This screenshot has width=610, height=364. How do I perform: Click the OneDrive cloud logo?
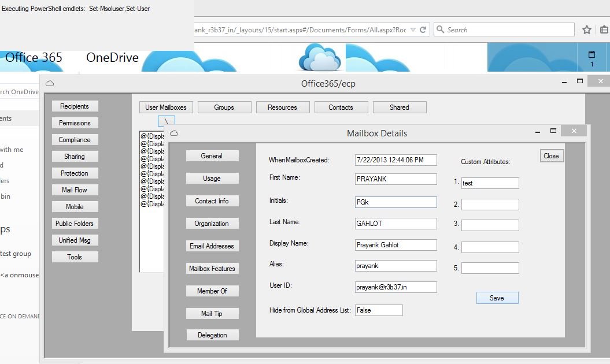[320, 57]
